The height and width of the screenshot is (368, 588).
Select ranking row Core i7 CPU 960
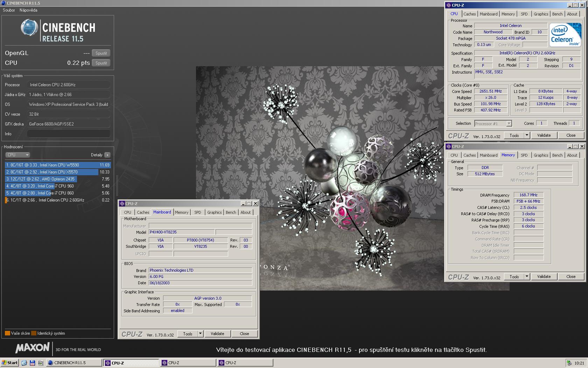coord(58,186)
